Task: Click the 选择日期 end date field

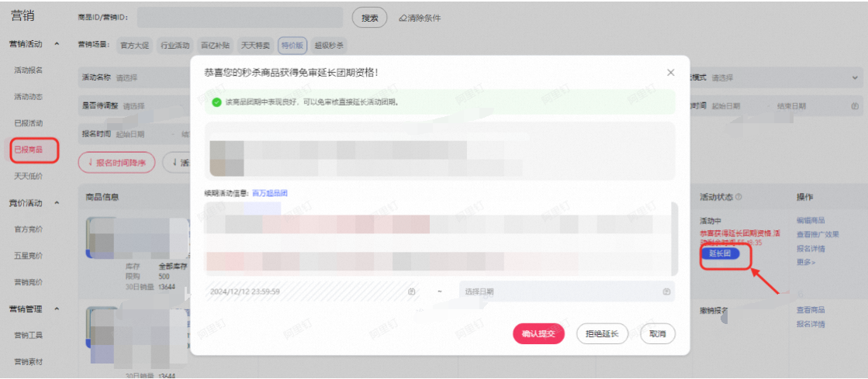Action: [567, 291]
